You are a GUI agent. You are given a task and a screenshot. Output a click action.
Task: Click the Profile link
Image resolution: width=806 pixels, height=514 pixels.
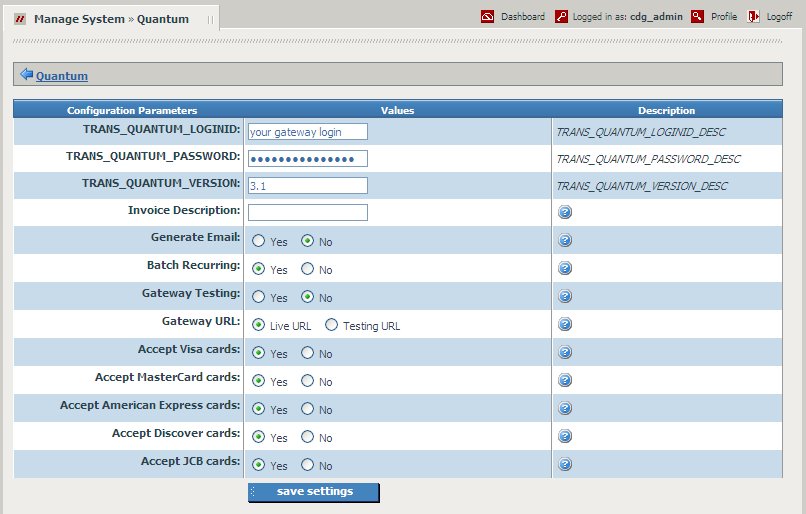pos(724,17)
